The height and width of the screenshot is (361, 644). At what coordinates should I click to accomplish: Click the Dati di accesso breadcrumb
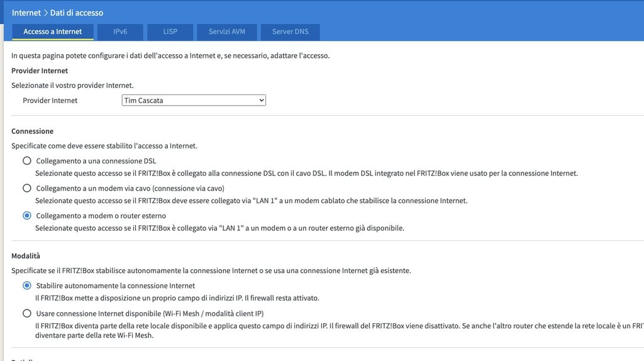pos(77,13)
